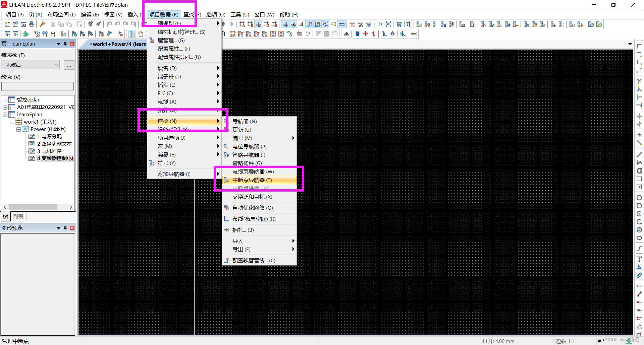The image size is (644, 345).
Task: Toggle the smart connect icon
Action: (326, 24)
